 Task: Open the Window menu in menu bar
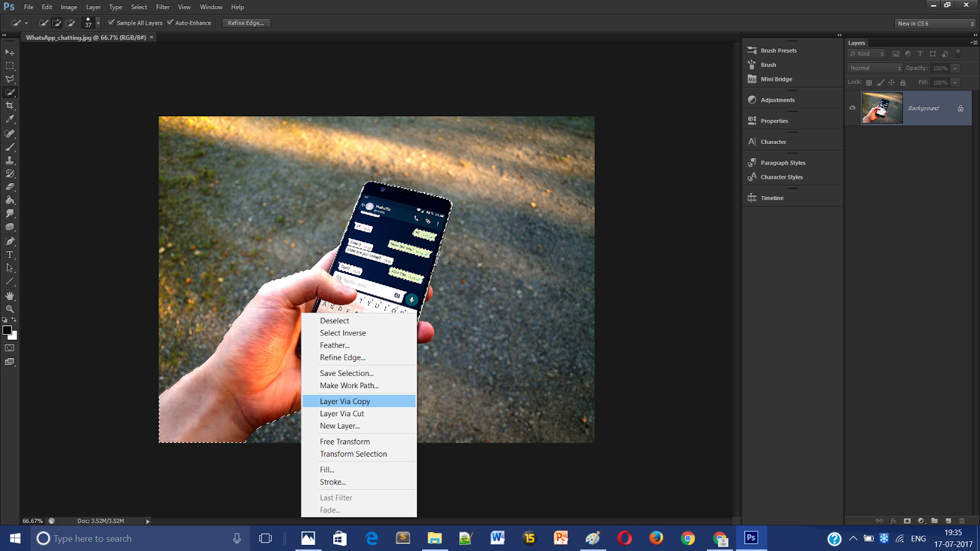coord(211,7)
